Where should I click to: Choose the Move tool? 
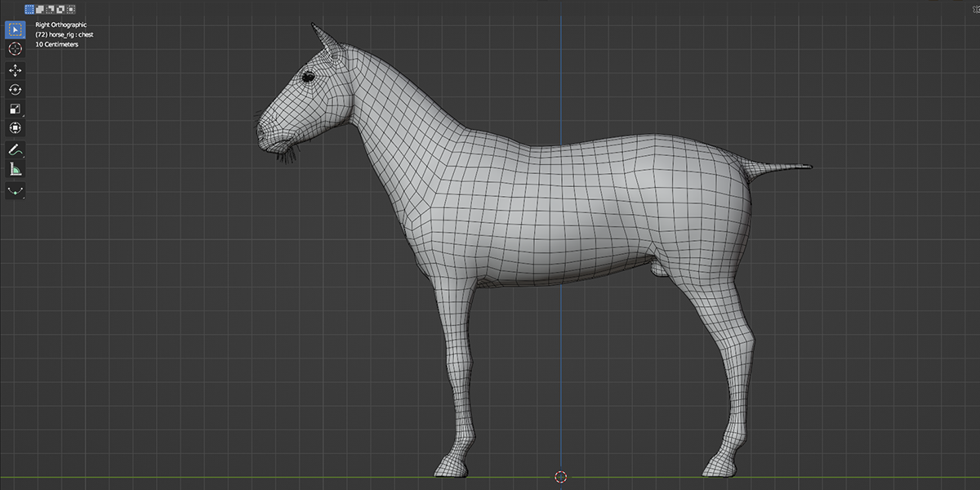[16, 71]
